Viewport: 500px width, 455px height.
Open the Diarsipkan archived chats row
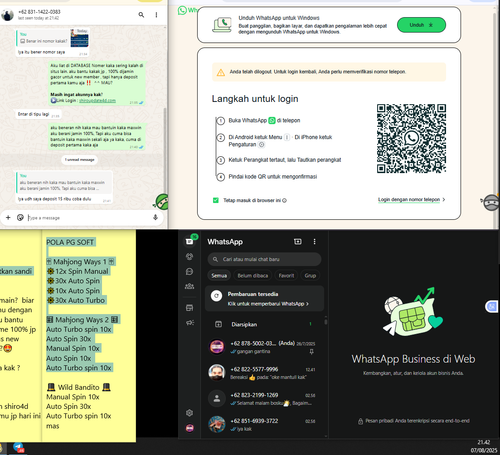(x=264, y=324)
